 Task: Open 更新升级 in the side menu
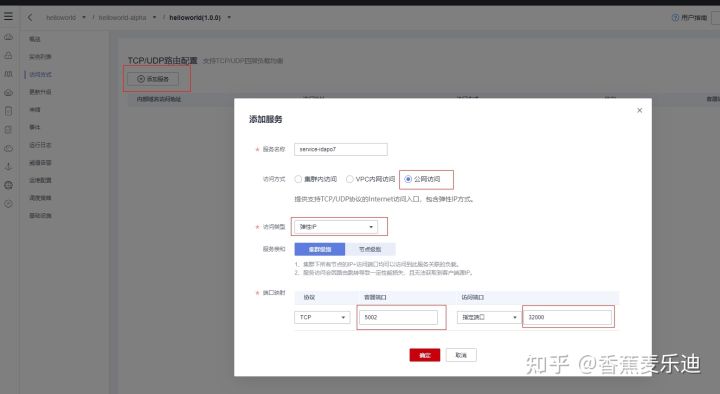40,92
